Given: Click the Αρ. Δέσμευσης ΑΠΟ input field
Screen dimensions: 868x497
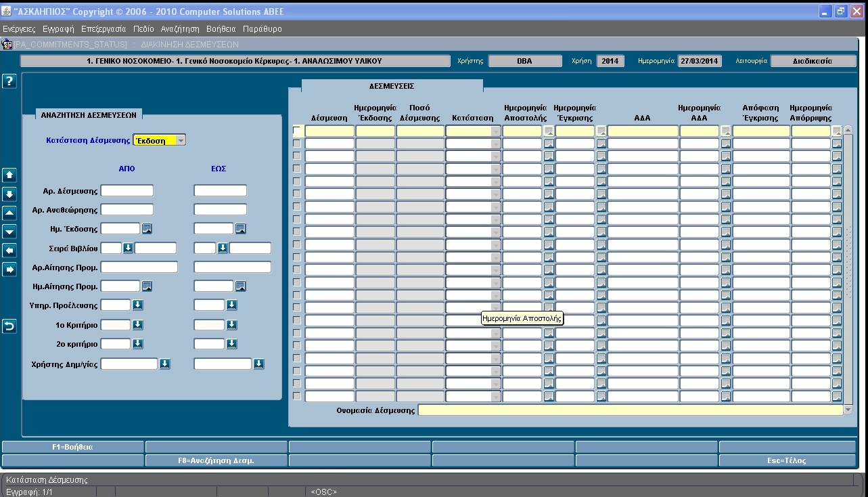Looking at the screenshot, I should click(127, 191).
